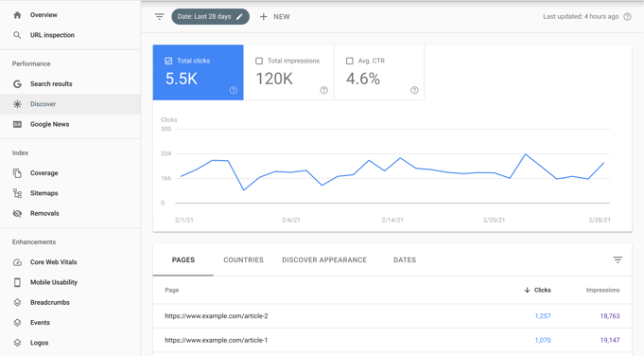
Task: Click the 19,147 impressions value
Action: tap(610, 341)
